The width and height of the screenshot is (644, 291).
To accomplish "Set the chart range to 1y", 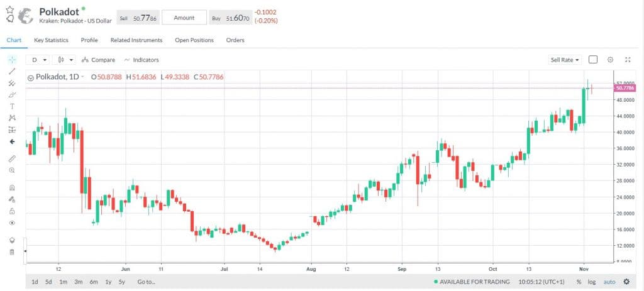I will [108, 282].
